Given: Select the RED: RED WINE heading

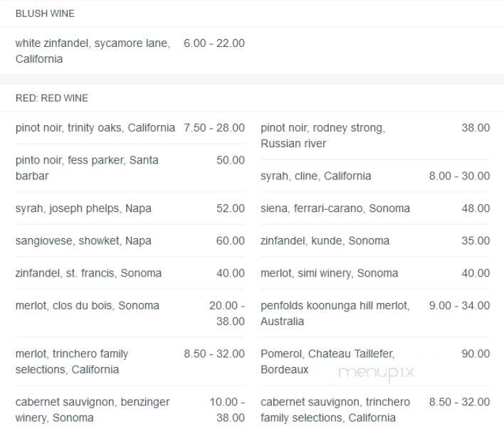Looking at the screenshot, I should click(x=52, y=98).
